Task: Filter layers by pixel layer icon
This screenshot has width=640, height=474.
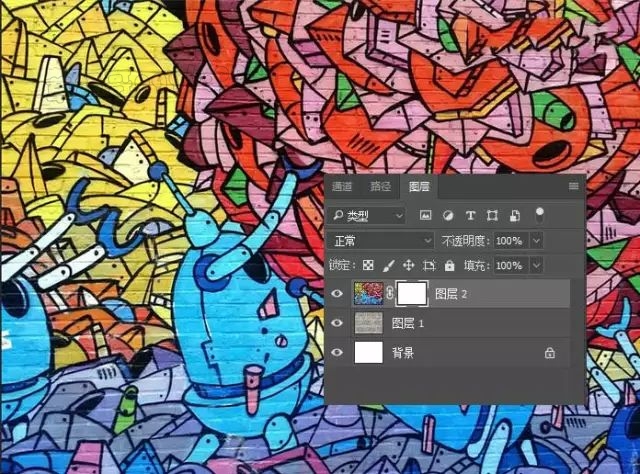Action: [425, 215]
